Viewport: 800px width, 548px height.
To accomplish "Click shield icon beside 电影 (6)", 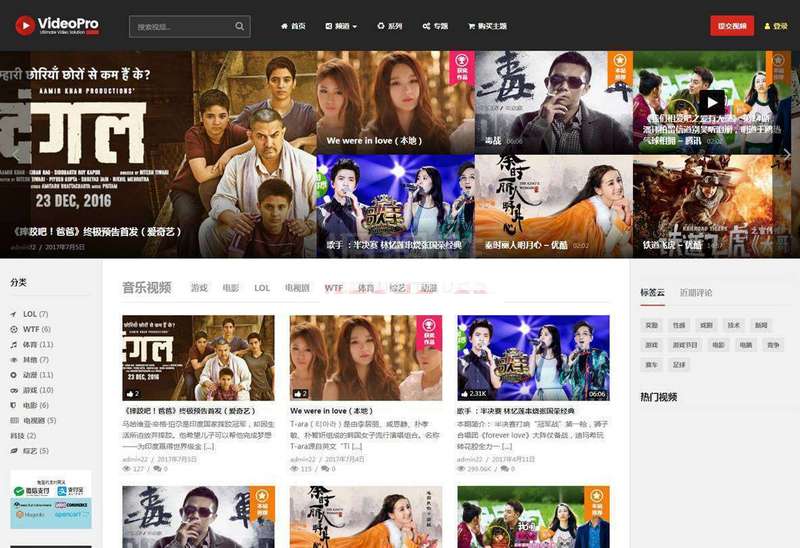I will [x=14, y=405].
